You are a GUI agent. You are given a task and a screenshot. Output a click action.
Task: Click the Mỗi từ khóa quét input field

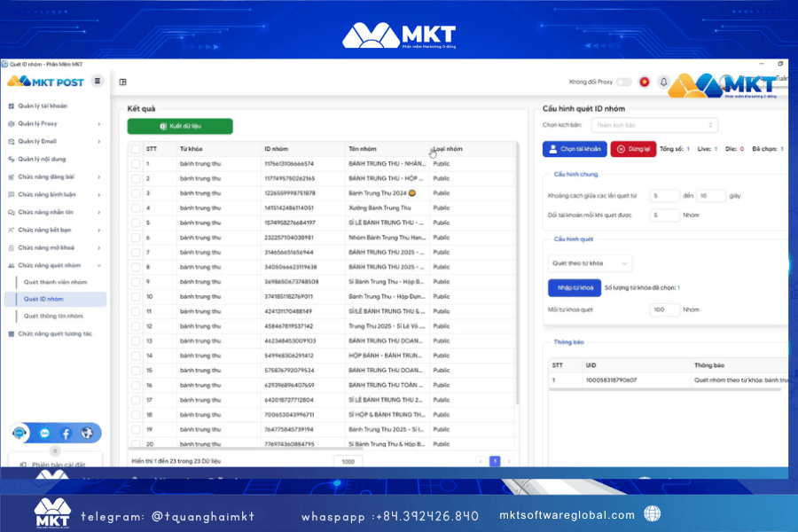point(664,310)
